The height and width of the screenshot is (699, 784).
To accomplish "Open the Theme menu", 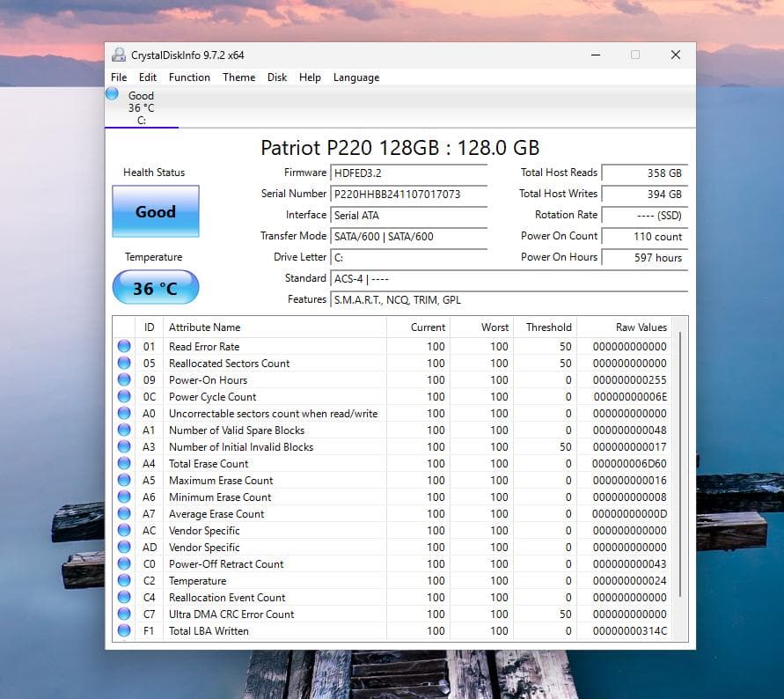I will coord(238,77).
